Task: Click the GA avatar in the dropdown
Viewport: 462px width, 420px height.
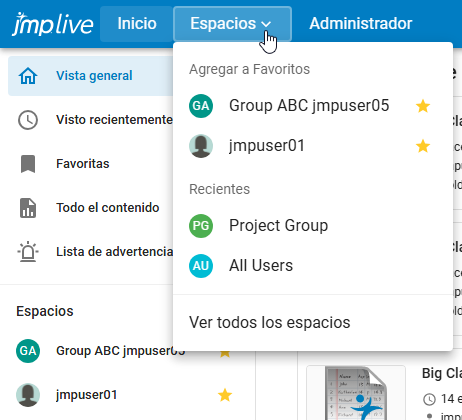Action: pos(201,106)
